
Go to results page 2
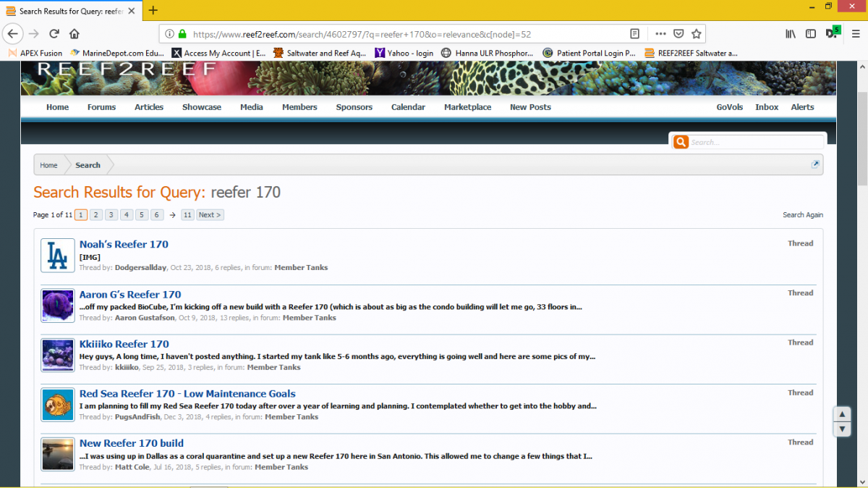(96, 215)
